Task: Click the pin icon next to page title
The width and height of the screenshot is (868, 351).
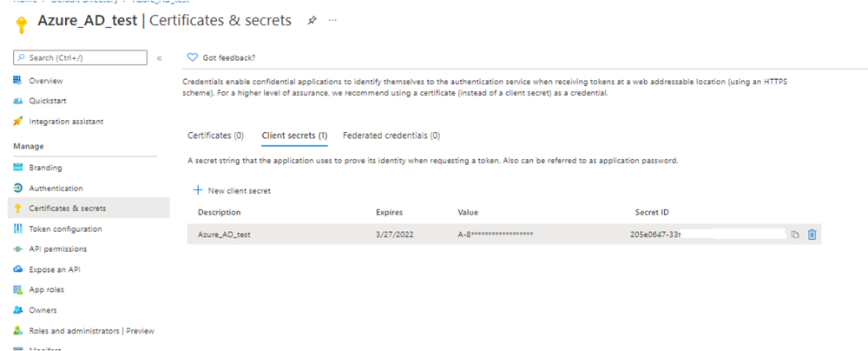Action: click(312, 21)
